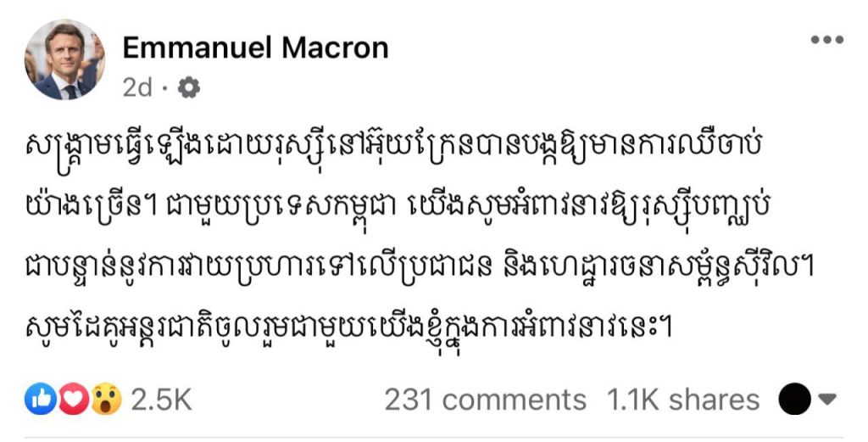The image size is (868, 442).
Task: Click the dot separator after 2d
Action: 164,87
